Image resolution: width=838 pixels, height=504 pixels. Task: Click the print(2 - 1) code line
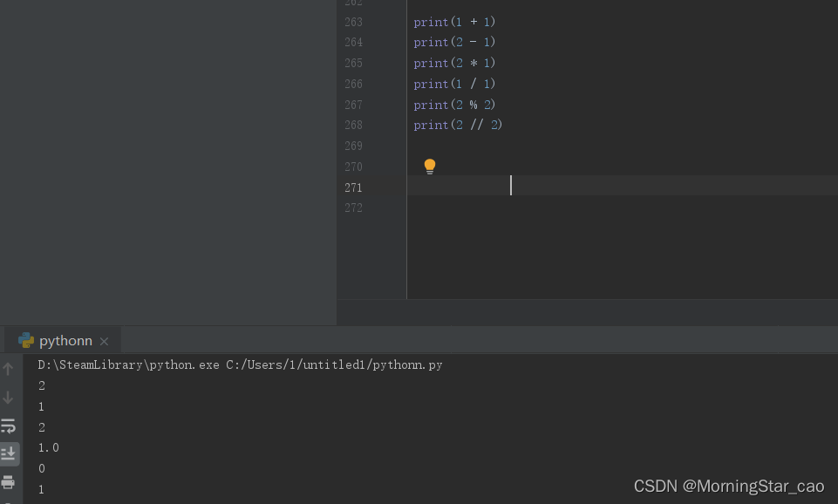(x=454, y=43)
